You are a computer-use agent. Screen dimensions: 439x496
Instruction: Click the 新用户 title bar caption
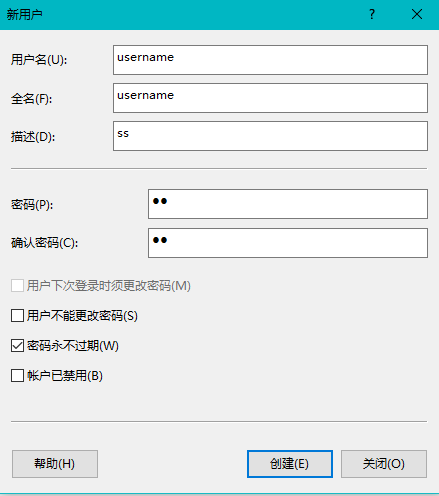pyautogui.click(x=25, y=15)
